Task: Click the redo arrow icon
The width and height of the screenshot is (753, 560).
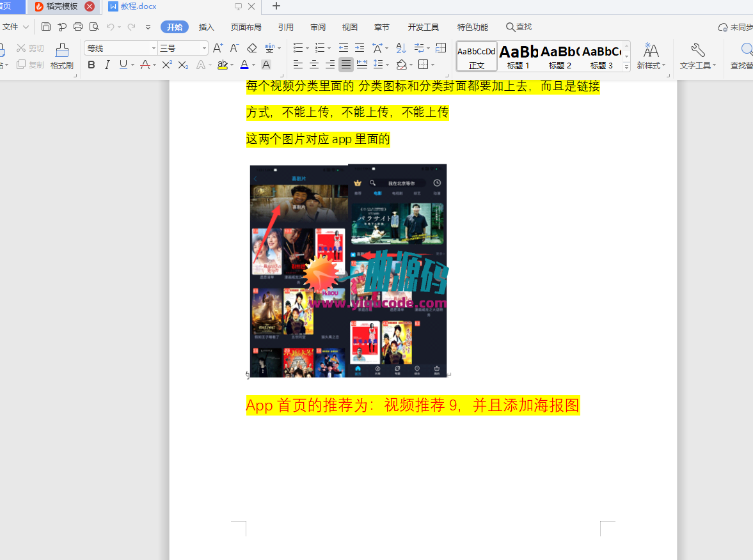Action: (x=131, y=27)
